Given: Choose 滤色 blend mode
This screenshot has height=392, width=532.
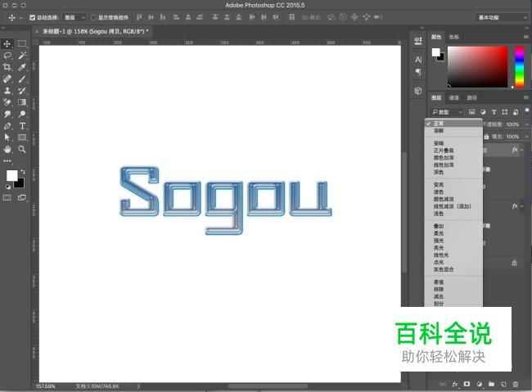Looking at the screenshot, I should (453, 192).
